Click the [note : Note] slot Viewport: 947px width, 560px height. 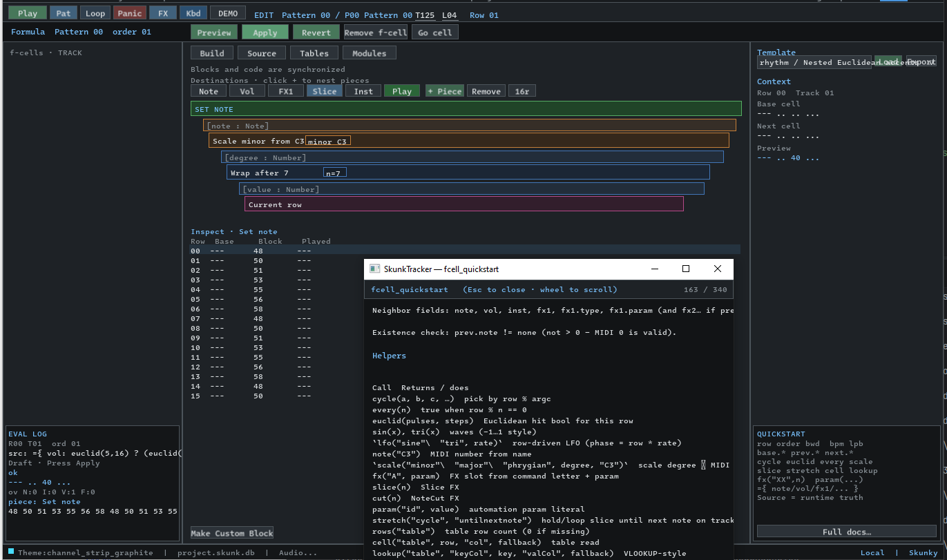(470, 126)
